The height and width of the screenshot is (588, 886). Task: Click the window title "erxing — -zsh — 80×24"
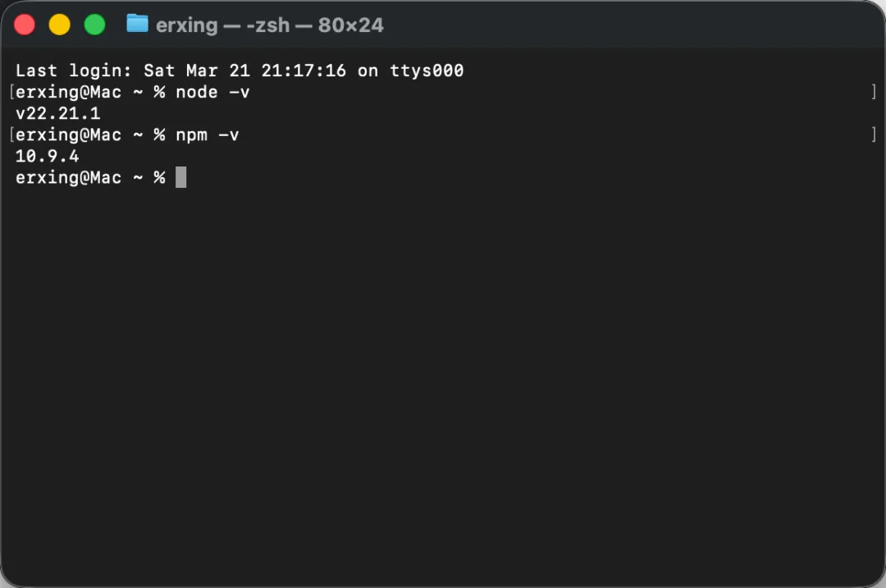pos(270,25)
